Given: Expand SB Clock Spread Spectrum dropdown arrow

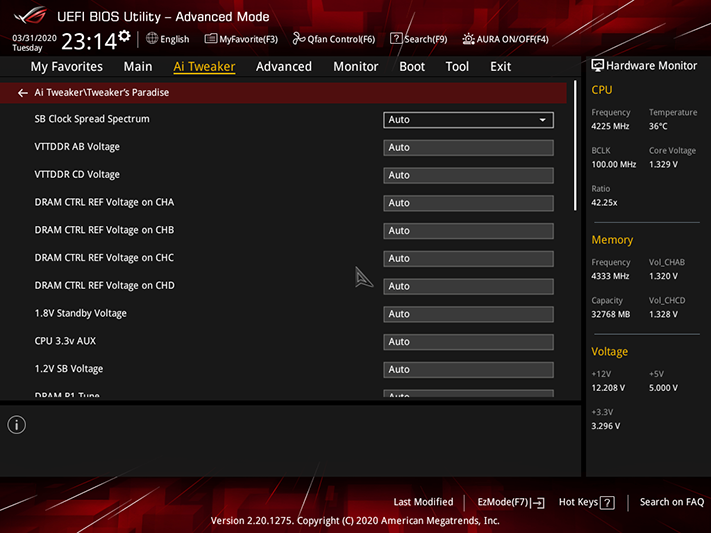Looking at the screenshot, I should click(x=542, y=120).
